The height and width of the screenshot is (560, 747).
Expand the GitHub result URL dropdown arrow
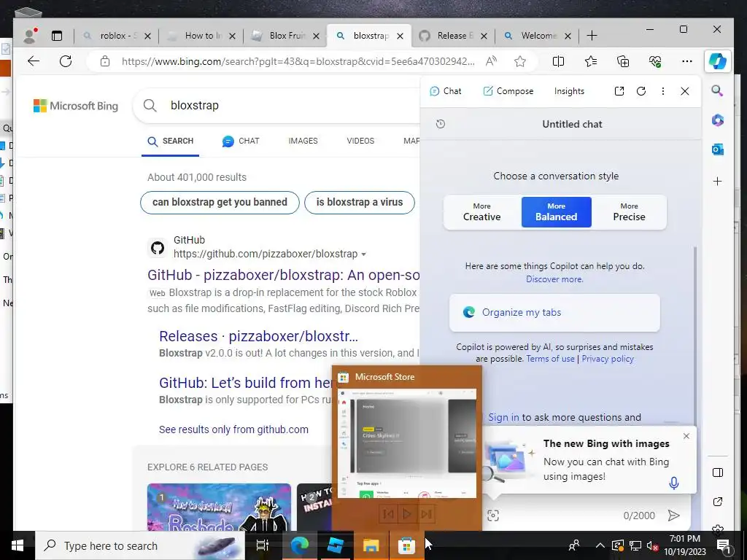[x=364, y=254]
